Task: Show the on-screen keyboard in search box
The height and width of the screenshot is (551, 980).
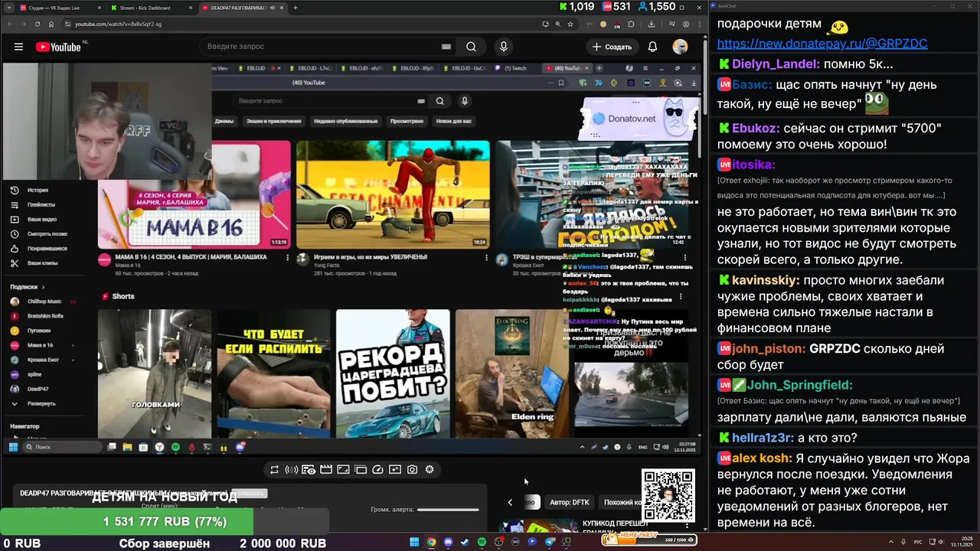Action: (446, 47)
